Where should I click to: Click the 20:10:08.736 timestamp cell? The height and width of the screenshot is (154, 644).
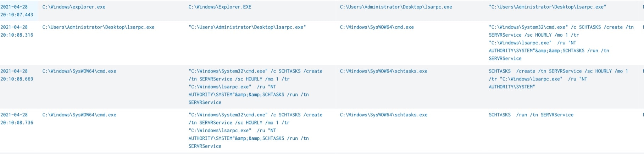pos(17,119)
